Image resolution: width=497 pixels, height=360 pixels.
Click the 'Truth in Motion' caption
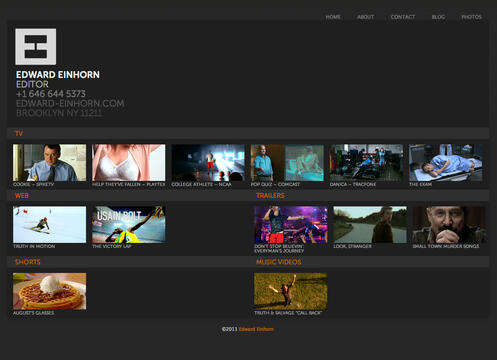pyautogui.click(x=34, y=246)
